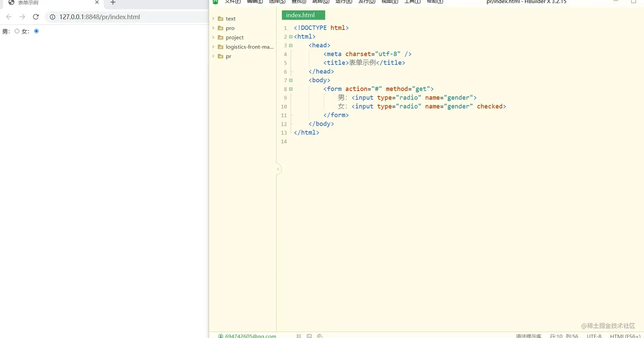644x338 pixels.
Task: Click the form action="#" method="get" line
Action: (379, 89)
